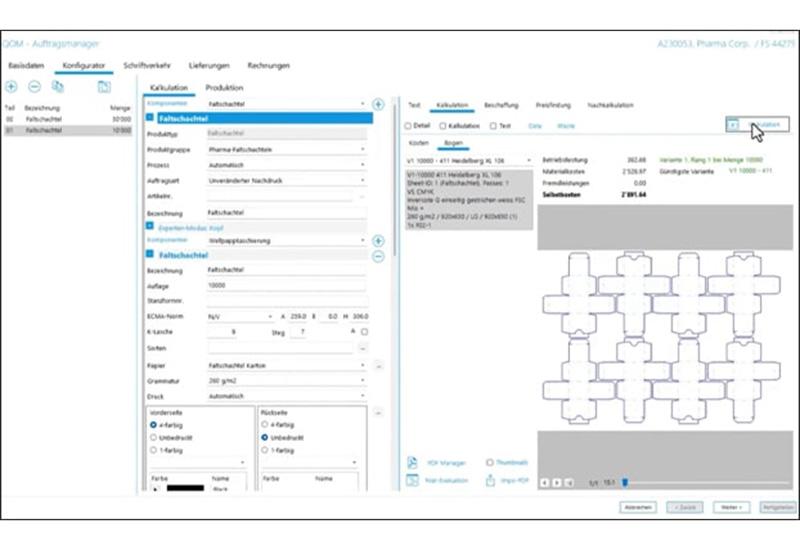This screenshot has height=550, width=800.
Task: Select Unbedruckt radio for Vorderseite
Action: pyautogui.click(x=152, y=437)
